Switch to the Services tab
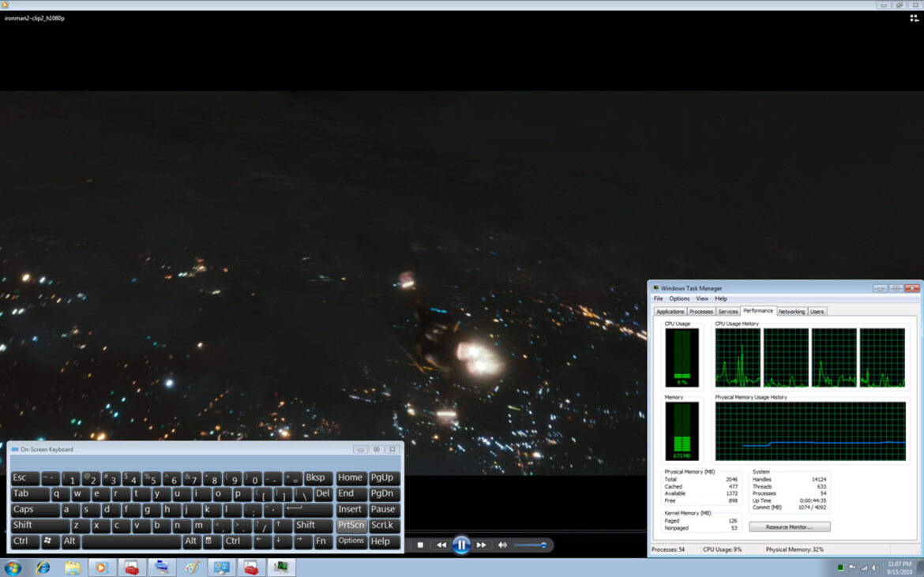The image size is (924, 577). pyautogui.click(x=728, y=312)
